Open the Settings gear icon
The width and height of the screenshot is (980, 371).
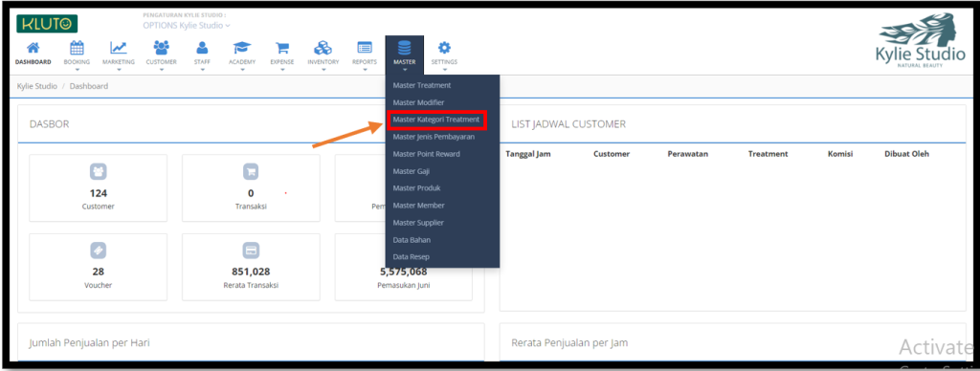click(x=444, y=48)
